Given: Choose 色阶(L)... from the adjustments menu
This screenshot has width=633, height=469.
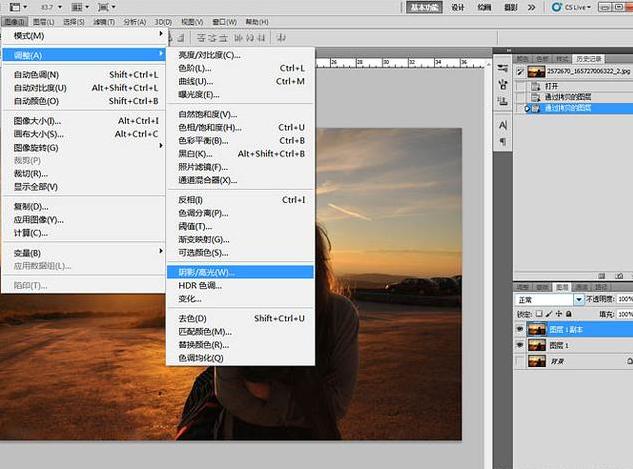Looking at the screenshot, I should tap(240, 68).
